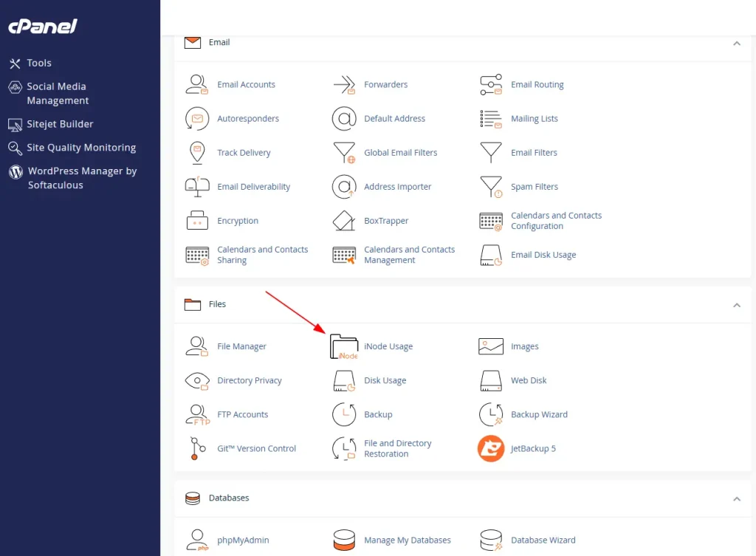Screen dimensions: 756x556
Task: Select Sitejet Builder in the sidebar
Action: [51, 124]
